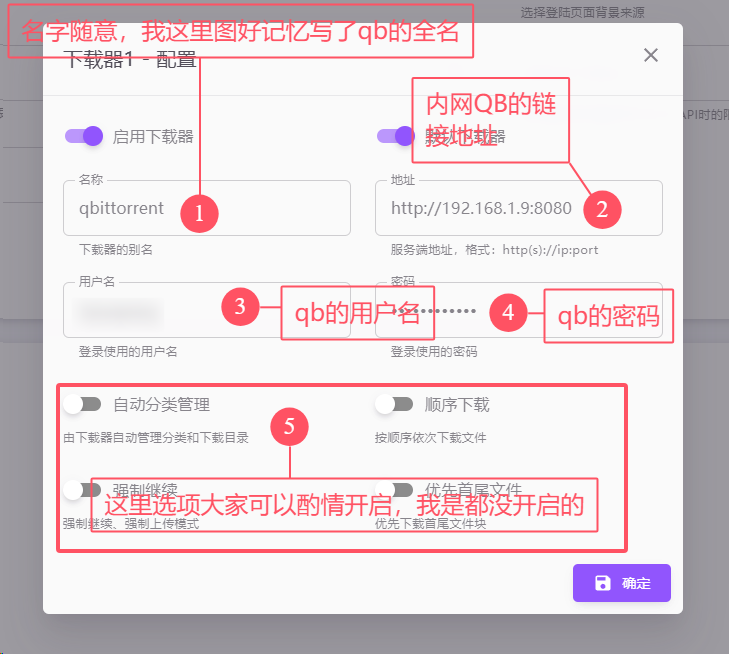Screen dimensions: 729x654
Task: Toggle the 启用下载器 switch
Action: click(x=84, y=136)
